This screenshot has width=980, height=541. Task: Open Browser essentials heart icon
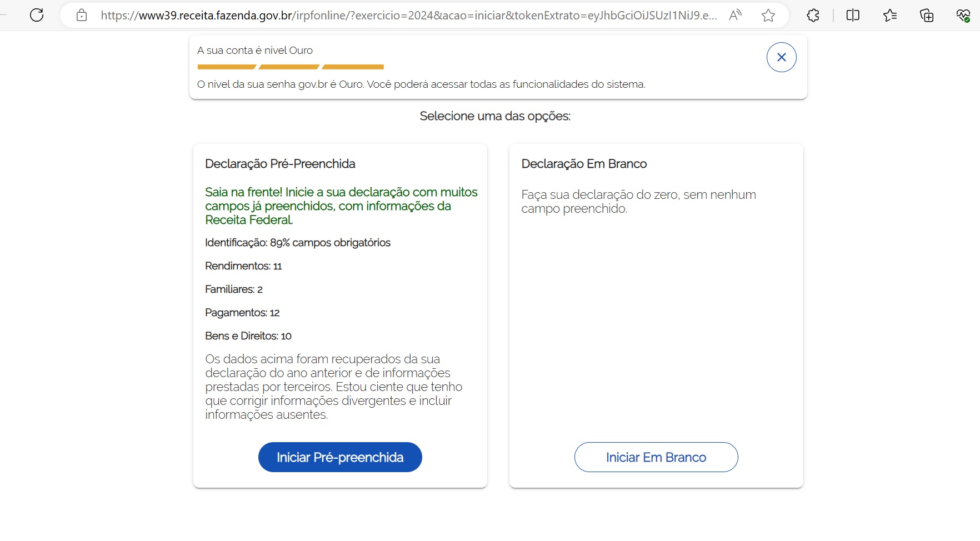tap(963, 16)
